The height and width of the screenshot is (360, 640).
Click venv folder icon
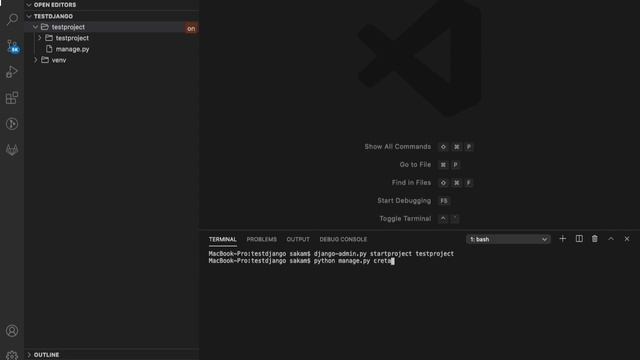(45, 60)
